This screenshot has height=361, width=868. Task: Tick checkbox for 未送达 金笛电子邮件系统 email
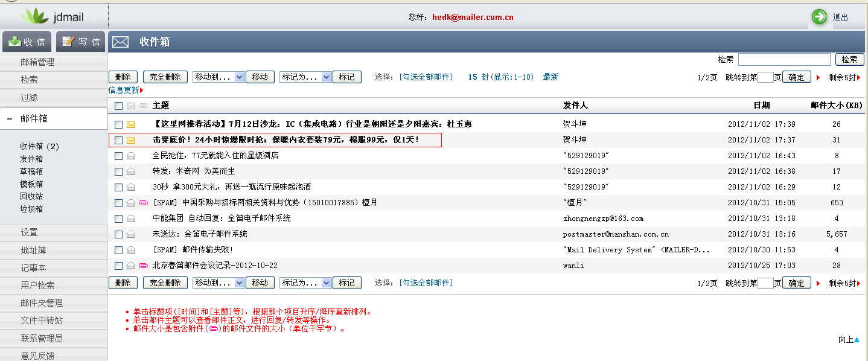118,234
